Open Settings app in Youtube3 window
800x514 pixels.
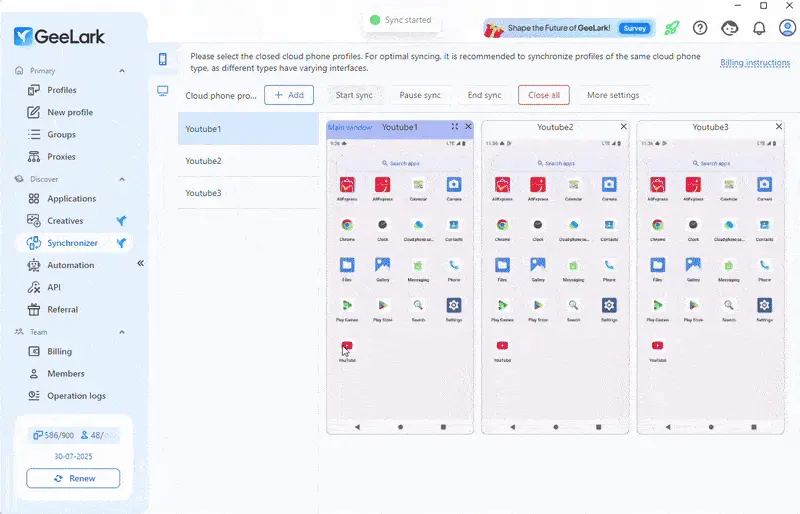(764, 309)
